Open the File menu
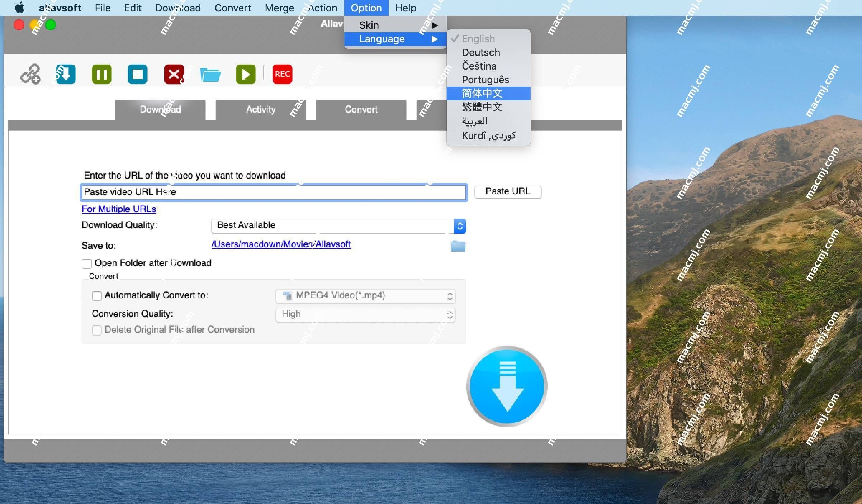The image size is (862, 504). [103, 8]
